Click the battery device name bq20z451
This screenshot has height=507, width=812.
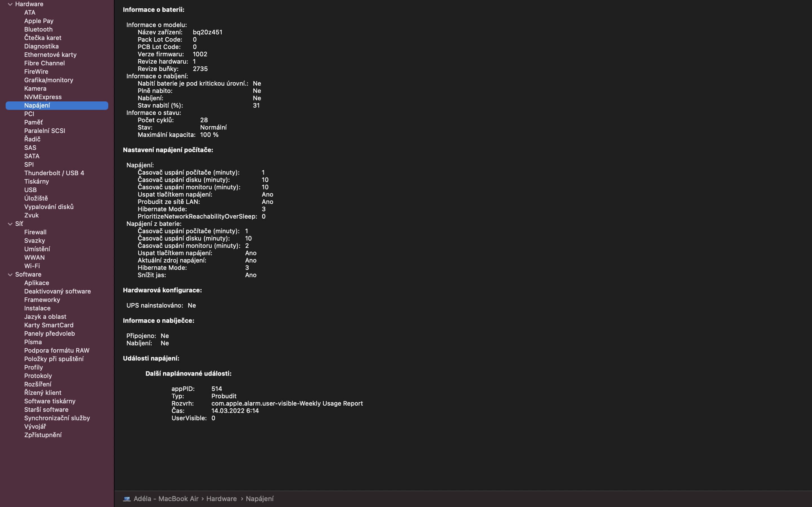tap(207, 32)
